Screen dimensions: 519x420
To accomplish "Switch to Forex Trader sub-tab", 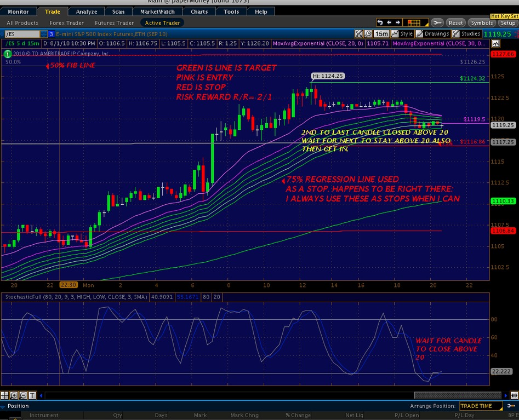I will [66, 23].
